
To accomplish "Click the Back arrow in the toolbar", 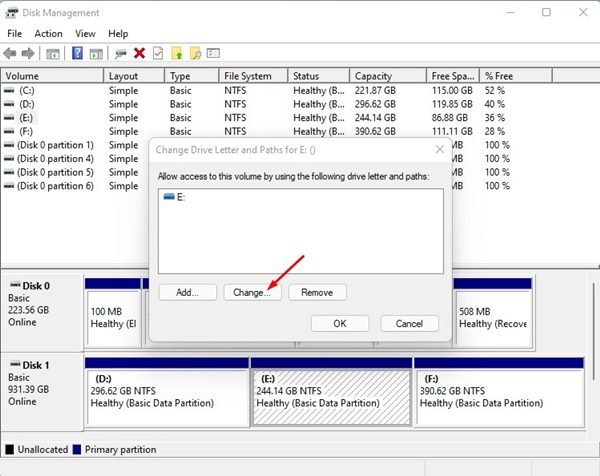I will point(12,53).
